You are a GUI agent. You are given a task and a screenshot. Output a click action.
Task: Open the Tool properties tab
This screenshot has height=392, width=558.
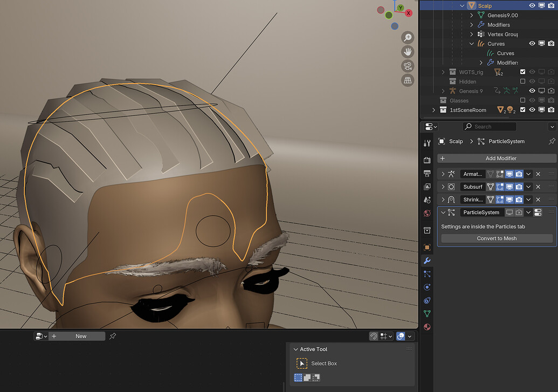click(427, 143)
